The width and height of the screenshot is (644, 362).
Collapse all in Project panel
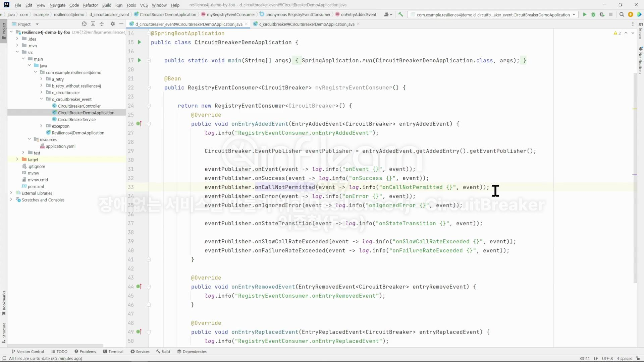[x=102, y=24]
